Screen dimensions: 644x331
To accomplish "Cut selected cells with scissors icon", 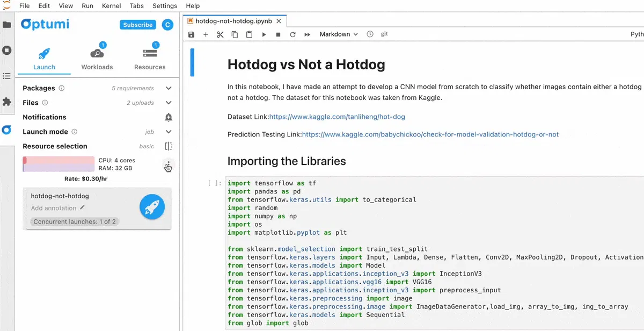I will coord(220,34).
